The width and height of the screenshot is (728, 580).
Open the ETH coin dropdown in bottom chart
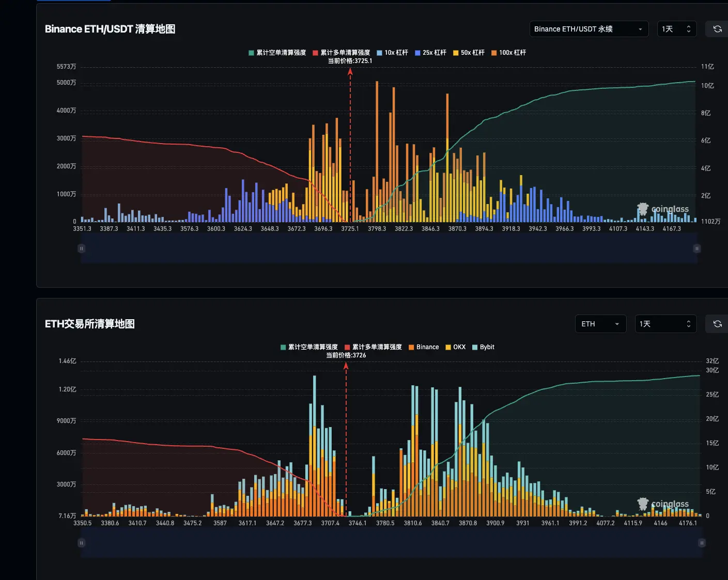(600, 324)
